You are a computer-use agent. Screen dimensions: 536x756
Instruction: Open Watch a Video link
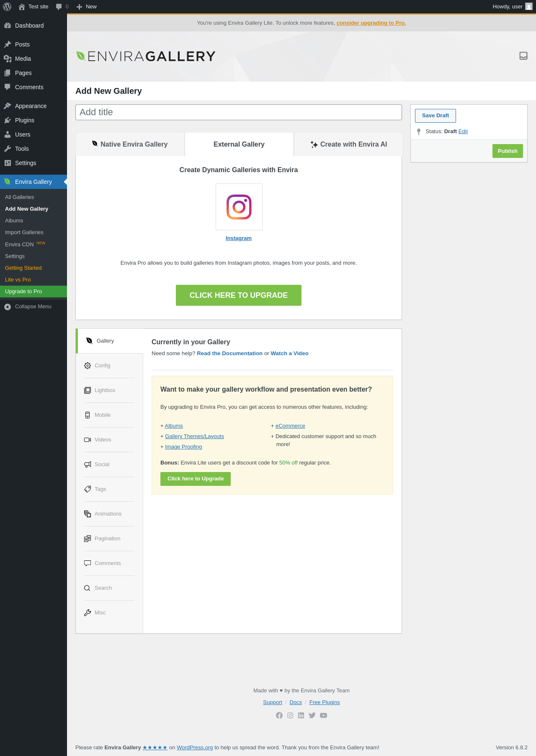pos(289,353)
